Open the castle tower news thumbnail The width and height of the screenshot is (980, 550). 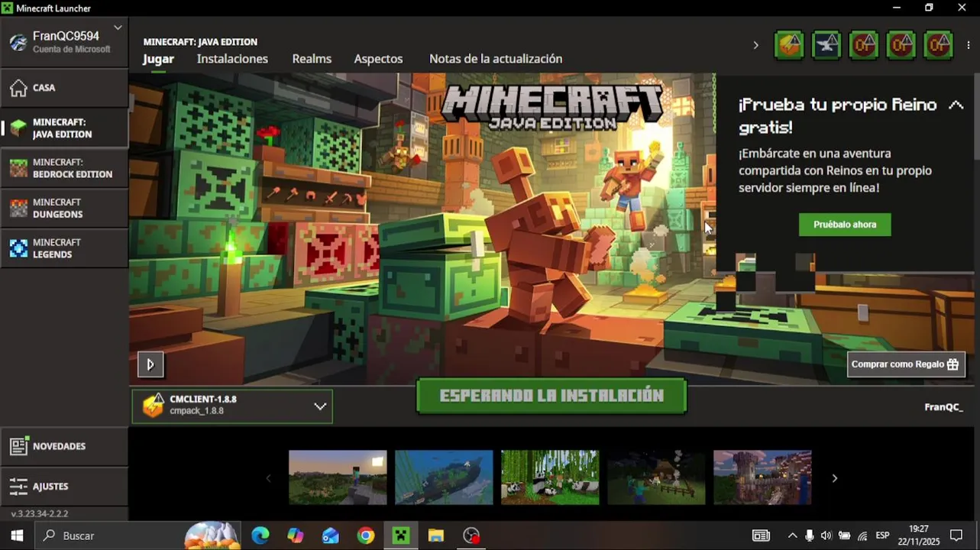[x=762, y=477]
